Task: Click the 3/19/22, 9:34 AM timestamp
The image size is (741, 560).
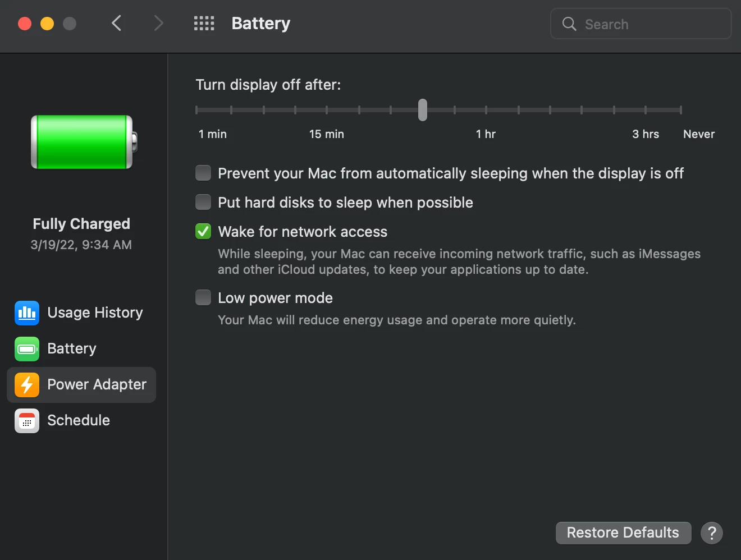Action: click(x=81, y=245)
